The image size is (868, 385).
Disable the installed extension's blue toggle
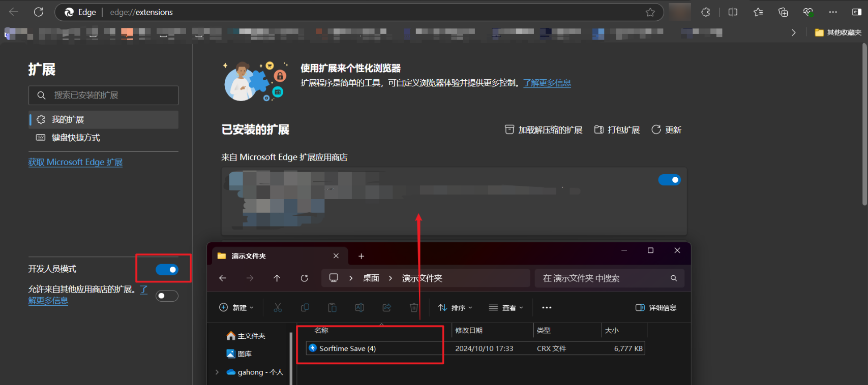[x=669, y=180]
